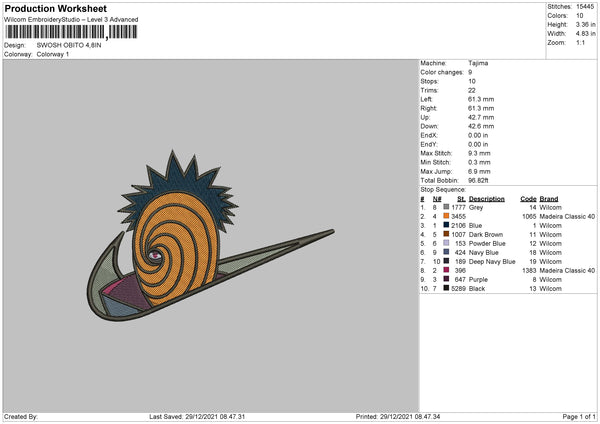This screenshot has width=600, height=424.
Task: Click the Height value '3.36 in'
Action: coord(586,24)
